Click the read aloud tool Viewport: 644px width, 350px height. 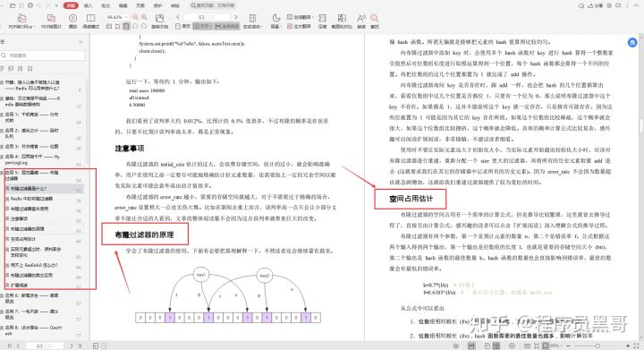click(361, 21)
